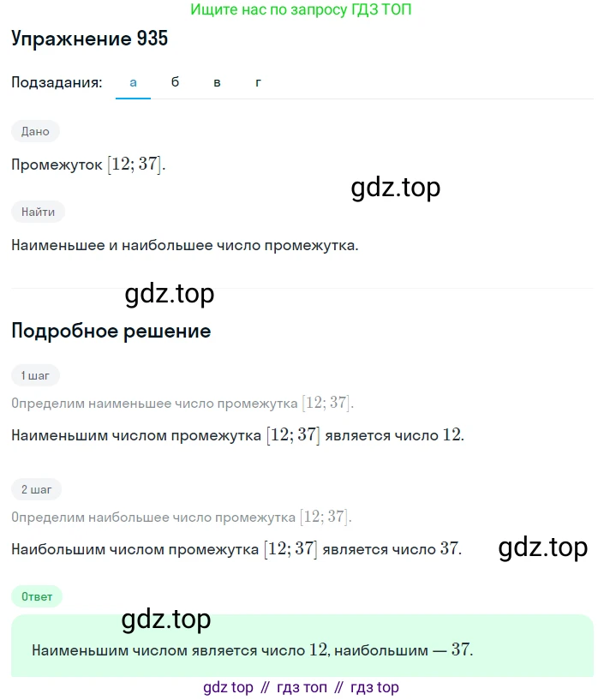
Task: Click the gdz.top watermark beside 'Промежуток'
Action: 396,188
